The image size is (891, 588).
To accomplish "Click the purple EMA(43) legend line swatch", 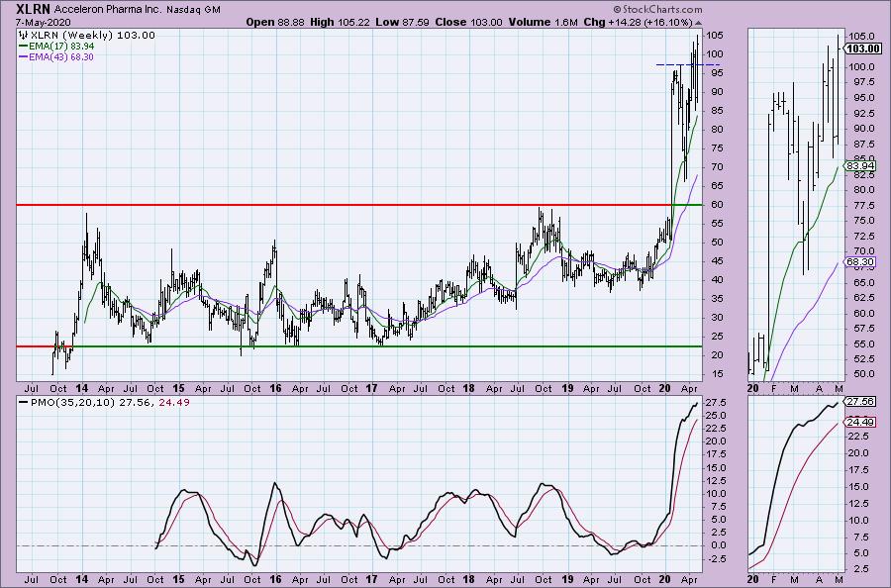I will 24,56.
